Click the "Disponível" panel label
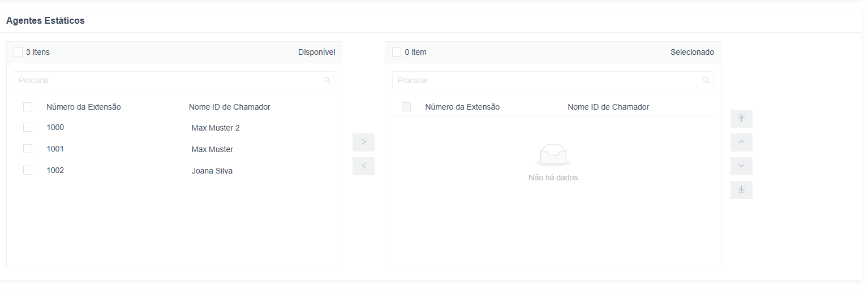This screenshot has height=290, width=868. click(317, 52)
